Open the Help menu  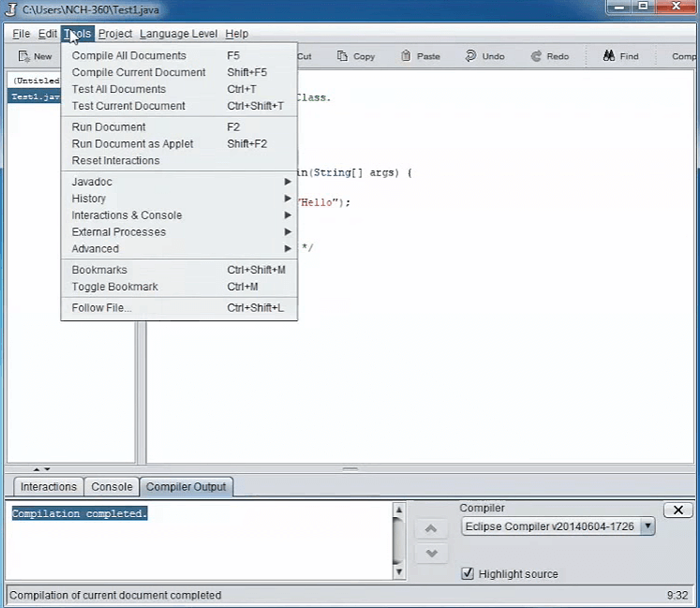point(236,34)
